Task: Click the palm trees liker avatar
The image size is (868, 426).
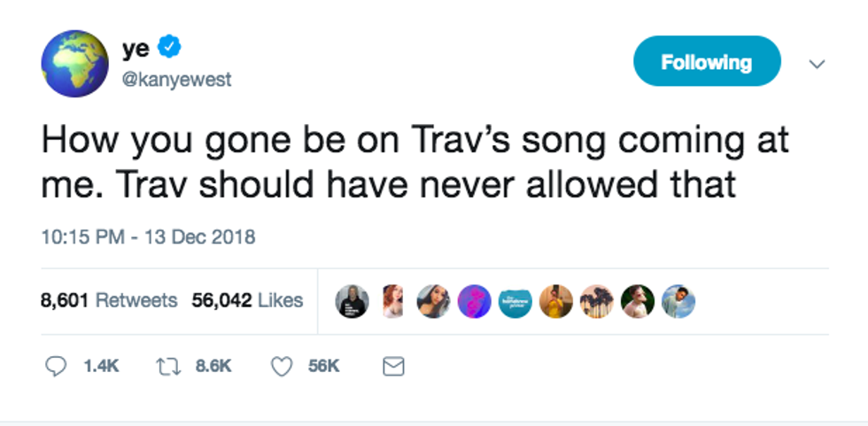Action: (596, 302)
